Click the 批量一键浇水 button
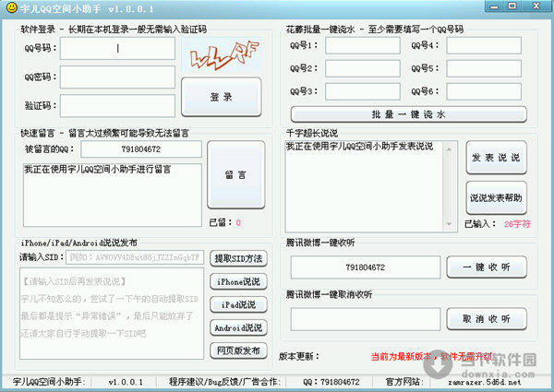 coord(408,114)
